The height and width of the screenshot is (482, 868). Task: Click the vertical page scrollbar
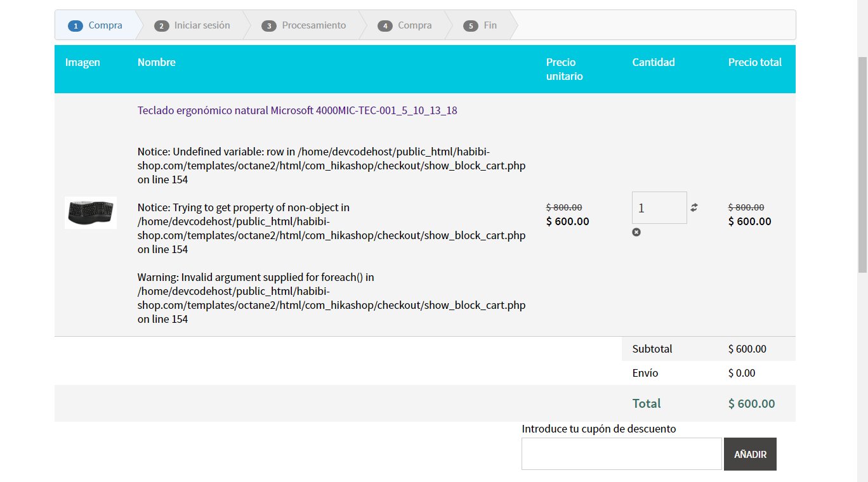click(862, 165)
